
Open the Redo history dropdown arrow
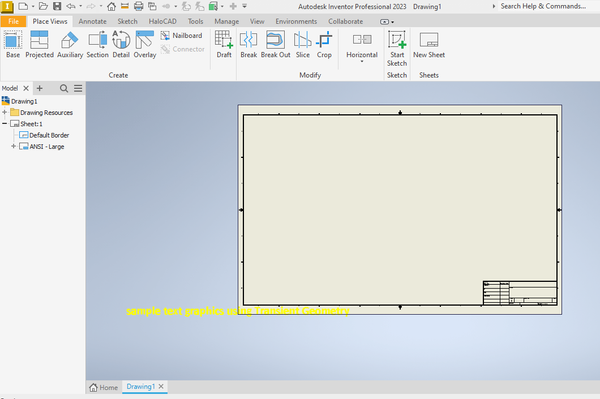[x=101, y=6]
